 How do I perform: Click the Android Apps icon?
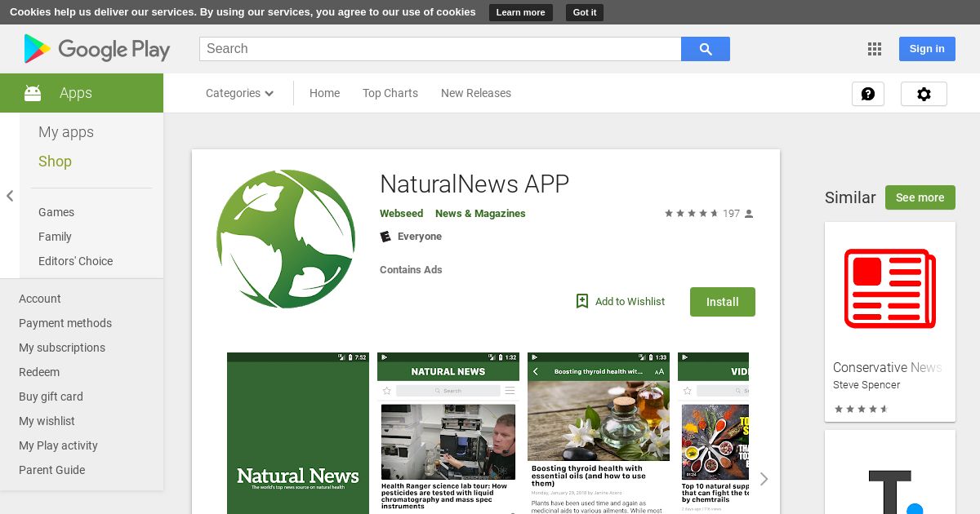point(33,93)
